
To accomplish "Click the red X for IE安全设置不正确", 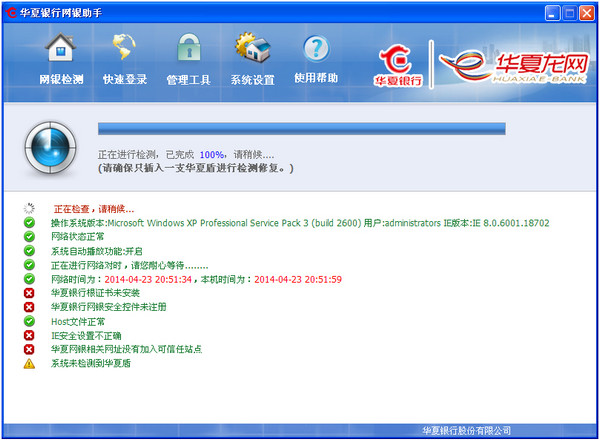I will tap(29, 335).
